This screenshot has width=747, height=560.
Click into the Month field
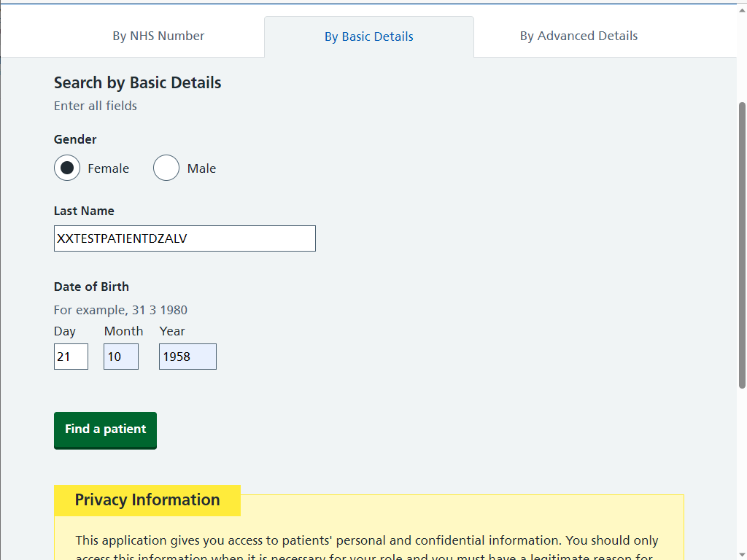tap(121, 356)
